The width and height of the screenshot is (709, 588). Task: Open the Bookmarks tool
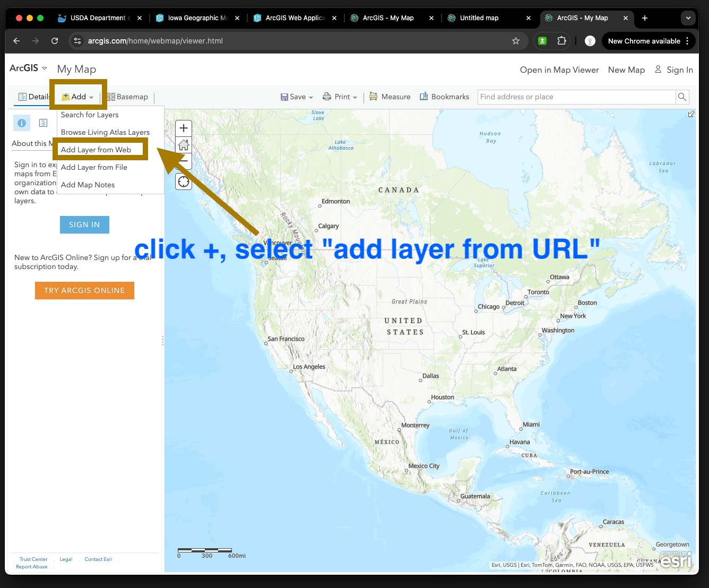click(x=444, y=97)
